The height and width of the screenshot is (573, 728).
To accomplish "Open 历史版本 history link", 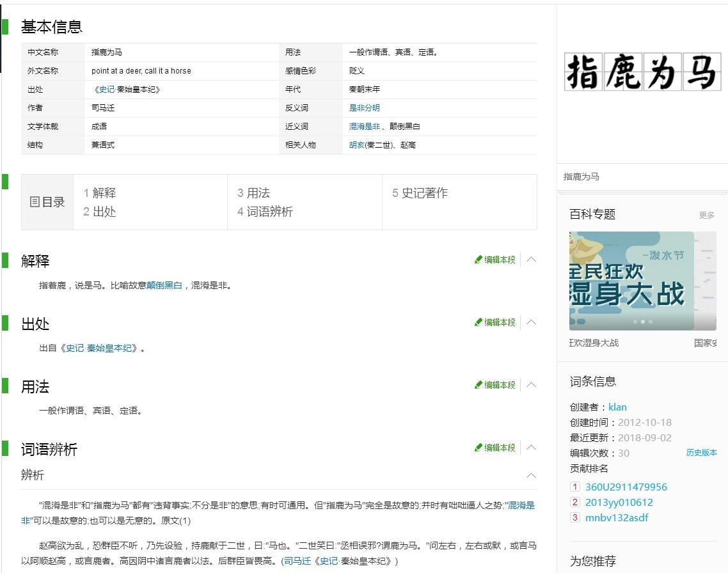I will coord(702,452).
